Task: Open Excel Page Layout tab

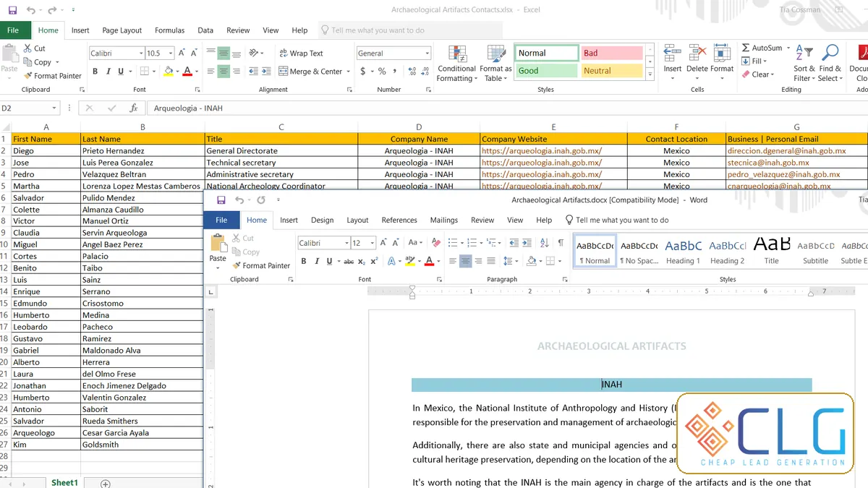Action: pyautogui.click(x=122, y=30)
